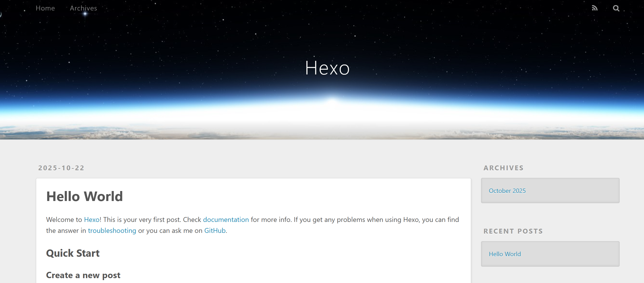Open the documentation link
Viewport: 644px width, 283px height.
(x=226, y=220)
